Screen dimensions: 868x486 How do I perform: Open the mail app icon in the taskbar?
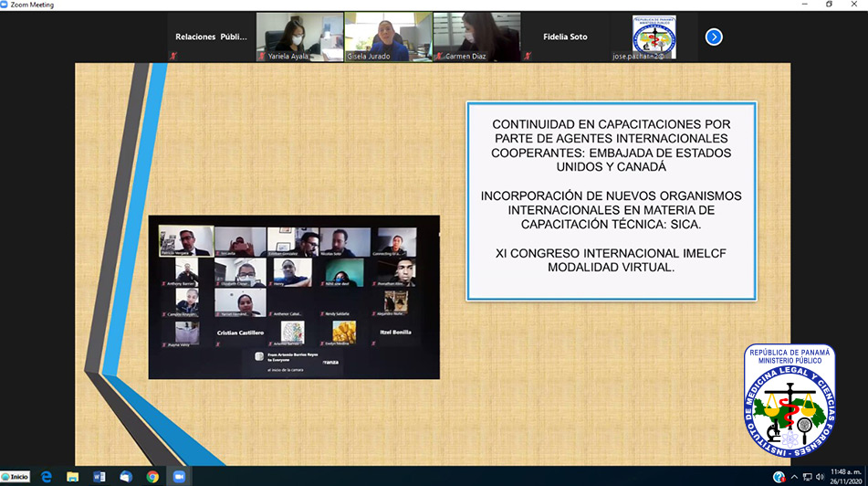(126, 477)
